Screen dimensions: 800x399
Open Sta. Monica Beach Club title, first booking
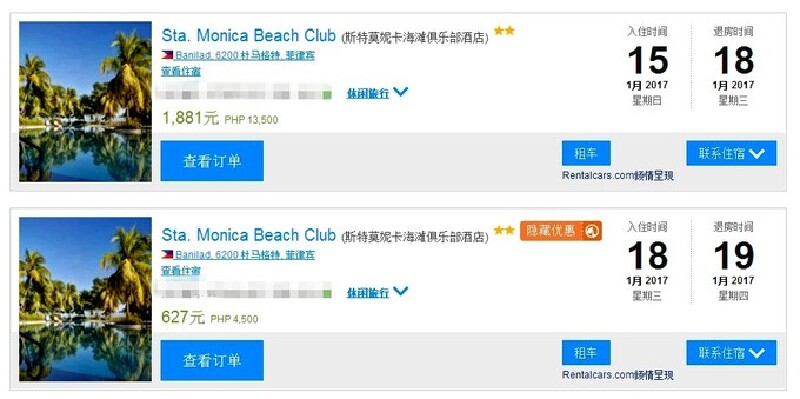(248, 36)
